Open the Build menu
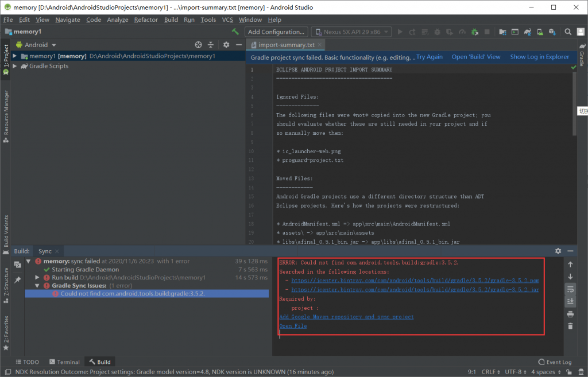Screen dimensions: 588x377 (x=171, y=20)
